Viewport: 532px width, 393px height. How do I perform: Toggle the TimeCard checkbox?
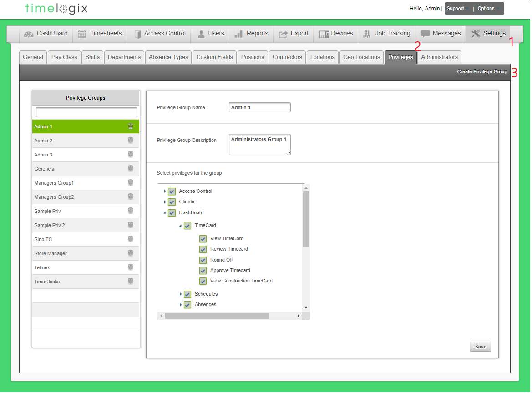point(187,226)
